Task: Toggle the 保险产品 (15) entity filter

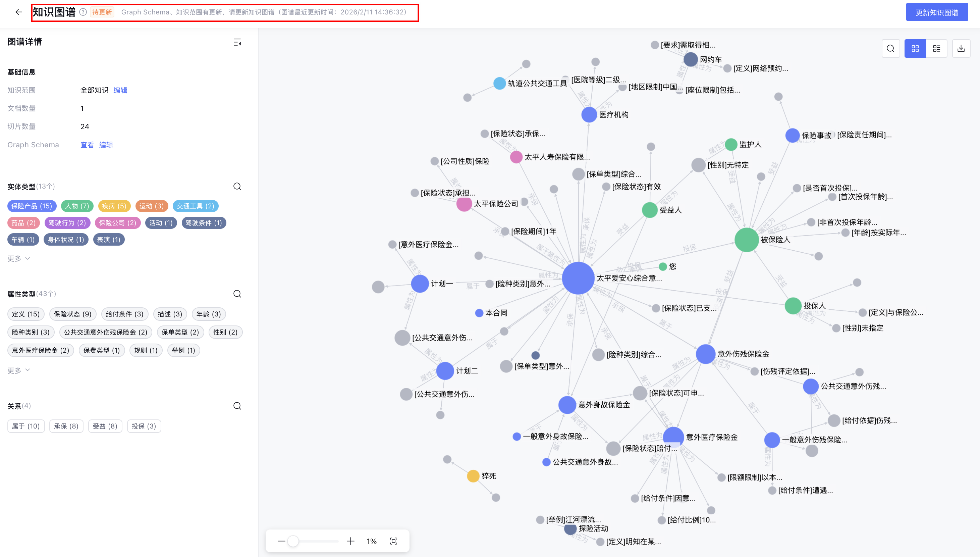Action: 32,206
